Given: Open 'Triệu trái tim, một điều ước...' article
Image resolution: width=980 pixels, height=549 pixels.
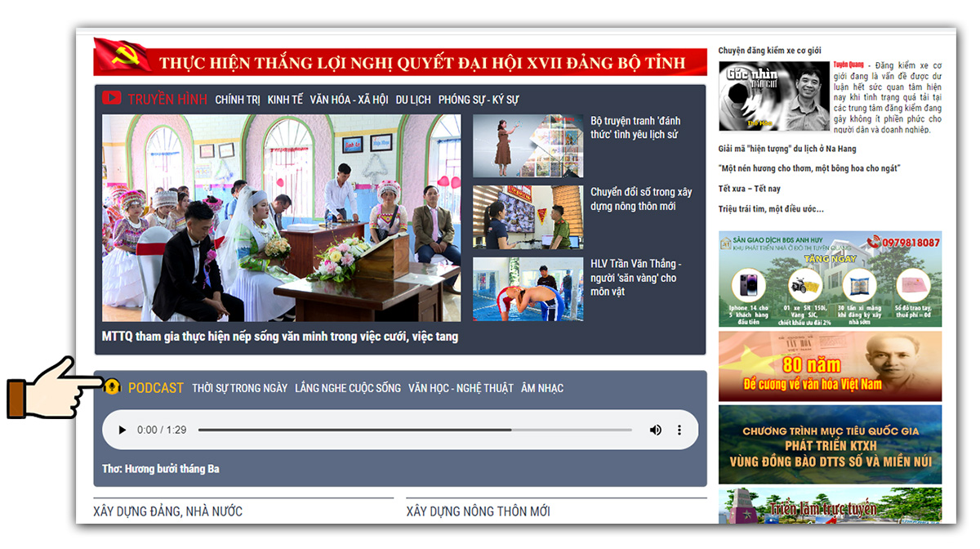Looking at the screenshot, I should tap(771, 209).
